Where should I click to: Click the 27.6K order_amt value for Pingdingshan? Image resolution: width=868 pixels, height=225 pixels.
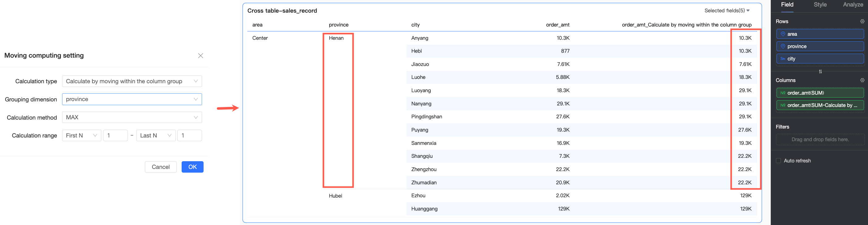pyautogui.click(x=563, y=117)
